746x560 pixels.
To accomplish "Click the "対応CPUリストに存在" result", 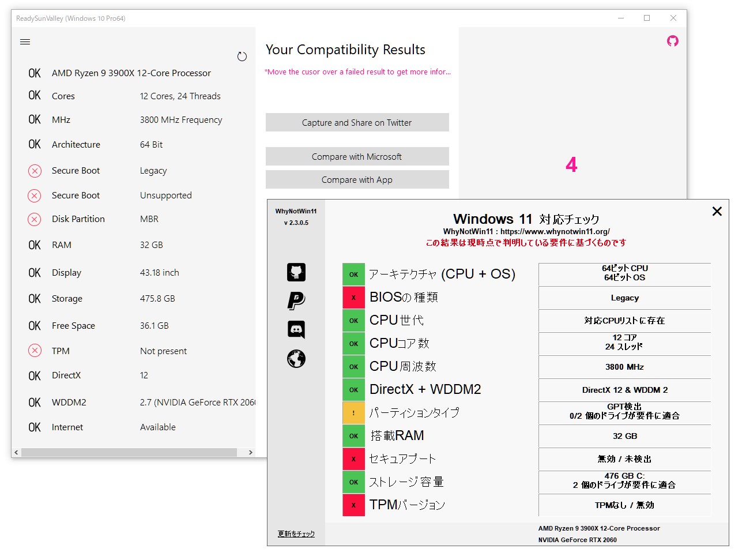I will coord(625,321).
